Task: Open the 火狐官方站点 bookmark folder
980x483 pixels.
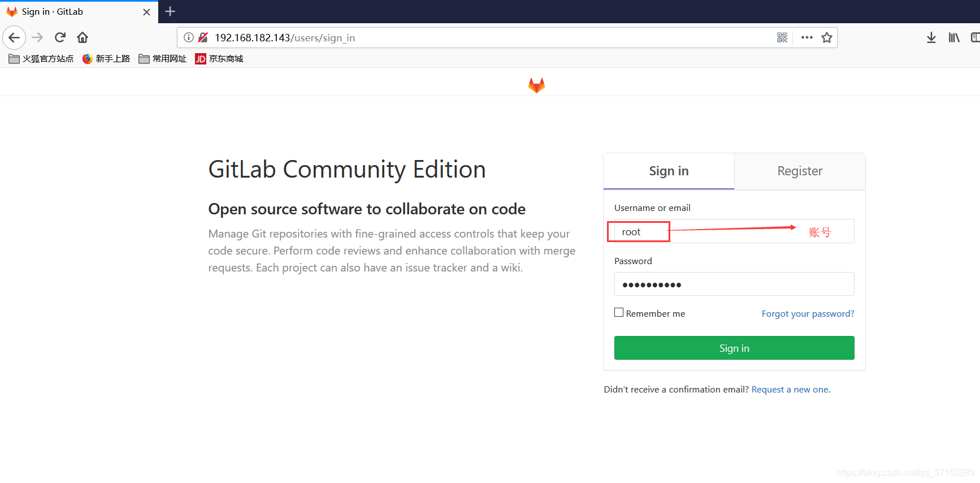Action: (x=41, y=59)
